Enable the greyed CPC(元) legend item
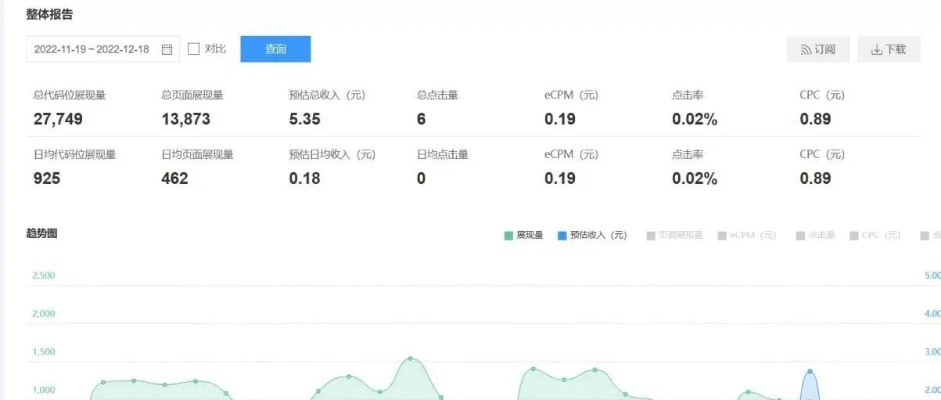Viewport: 941px width, 400px height. (876, 236)
